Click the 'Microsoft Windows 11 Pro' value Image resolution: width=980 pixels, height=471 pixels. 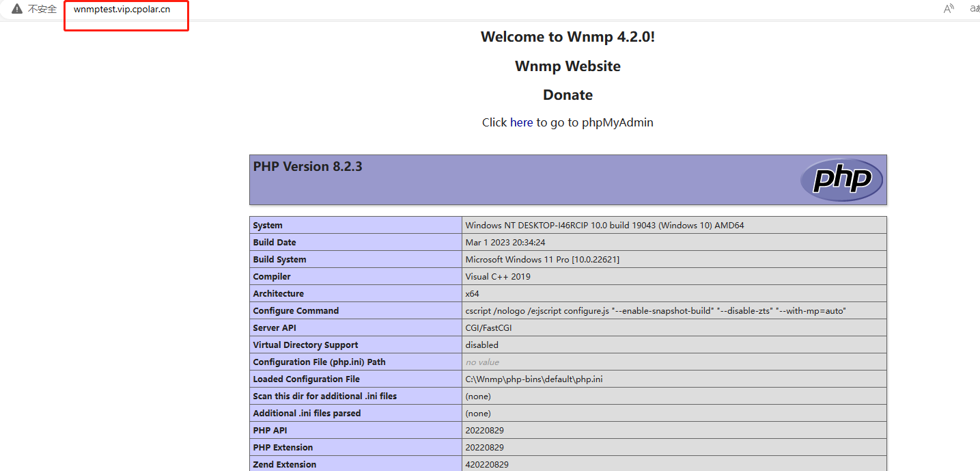coord(542,260)
